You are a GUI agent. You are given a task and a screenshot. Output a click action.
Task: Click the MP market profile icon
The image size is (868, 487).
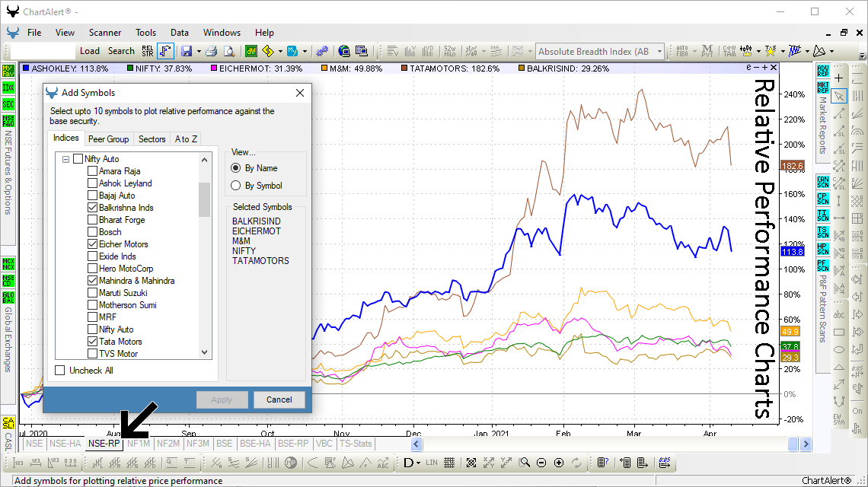tap(291, 463)
